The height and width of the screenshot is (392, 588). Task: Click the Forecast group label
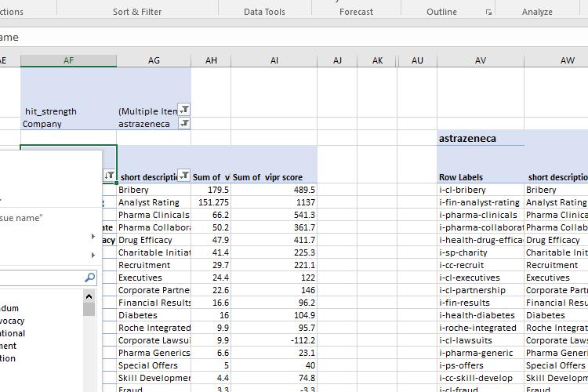pyautogui.click(x=356, y=12)
